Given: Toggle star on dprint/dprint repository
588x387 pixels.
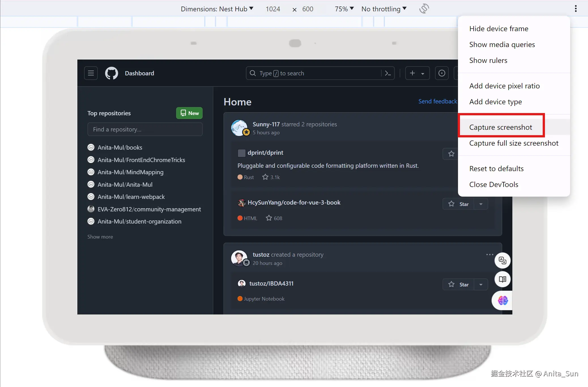Looking at the screenshot, I should (451, 154).
